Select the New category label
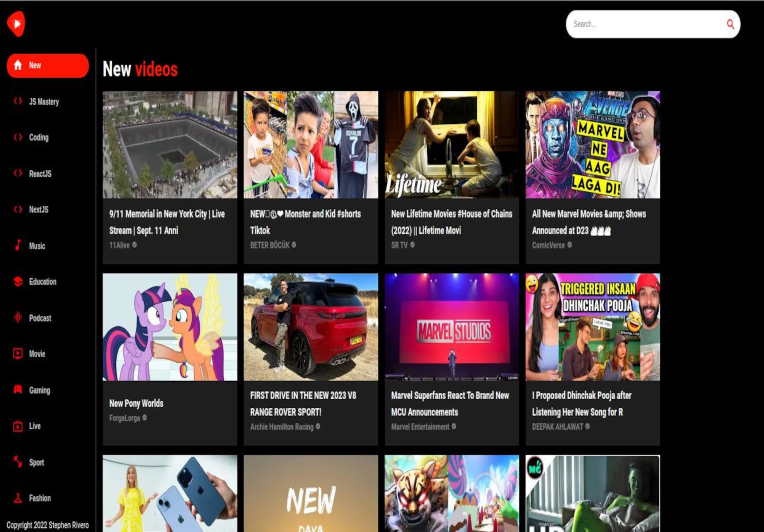This screenshot has width=764, height=532. (35, 65)
